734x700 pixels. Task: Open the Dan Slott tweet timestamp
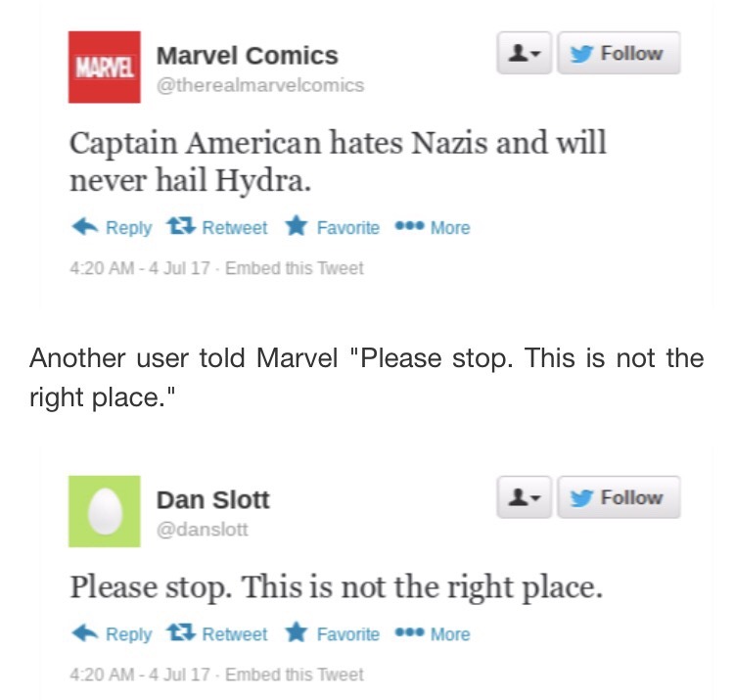141,675
